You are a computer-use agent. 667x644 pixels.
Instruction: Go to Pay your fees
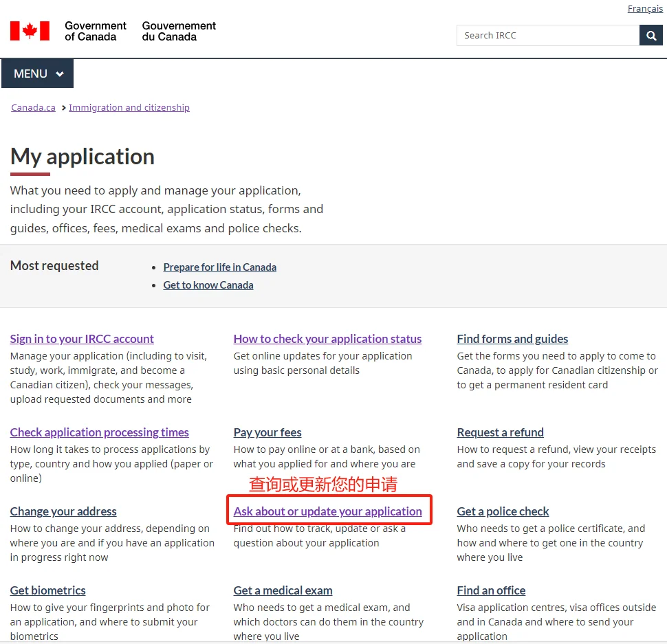click(267, 432)
